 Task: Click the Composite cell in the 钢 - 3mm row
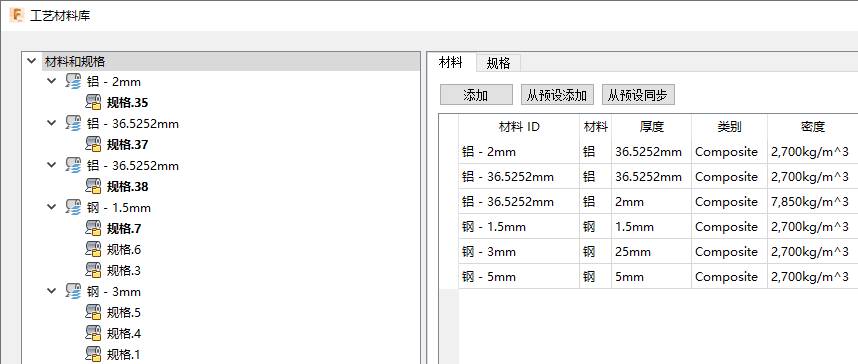tap(729, 252)
